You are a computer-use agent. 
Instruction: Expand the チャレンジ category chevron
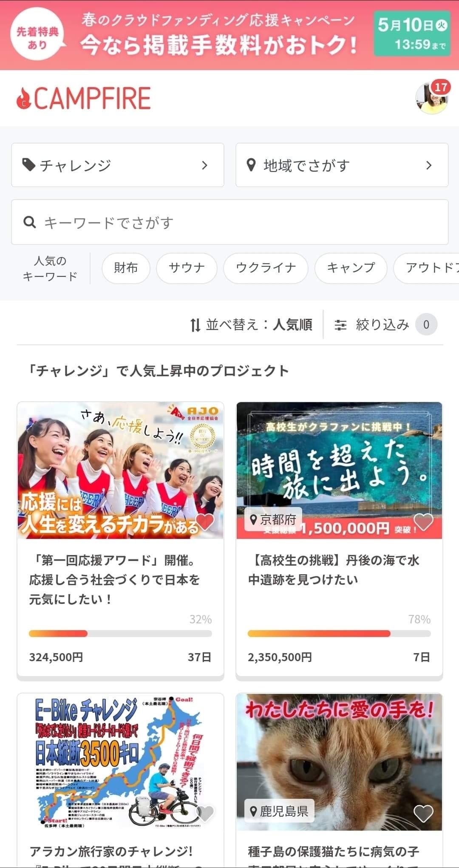205,165
